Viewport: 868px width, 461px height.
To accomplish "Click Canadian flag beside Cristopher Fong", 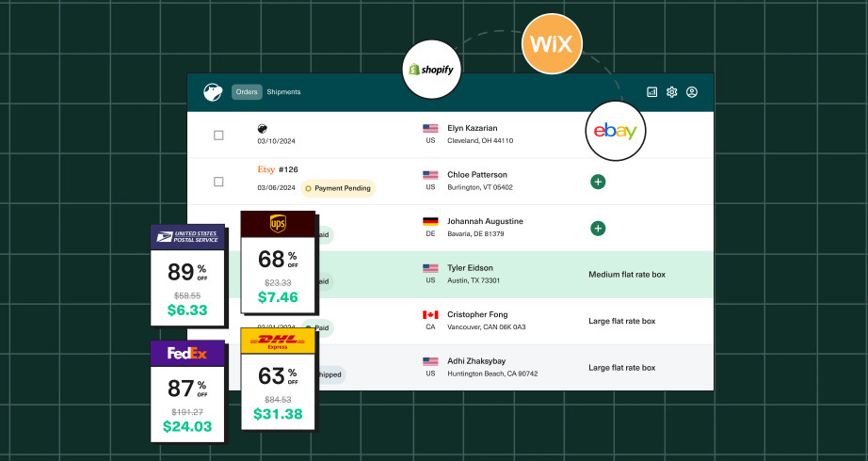I will click(x=430, y=314).
